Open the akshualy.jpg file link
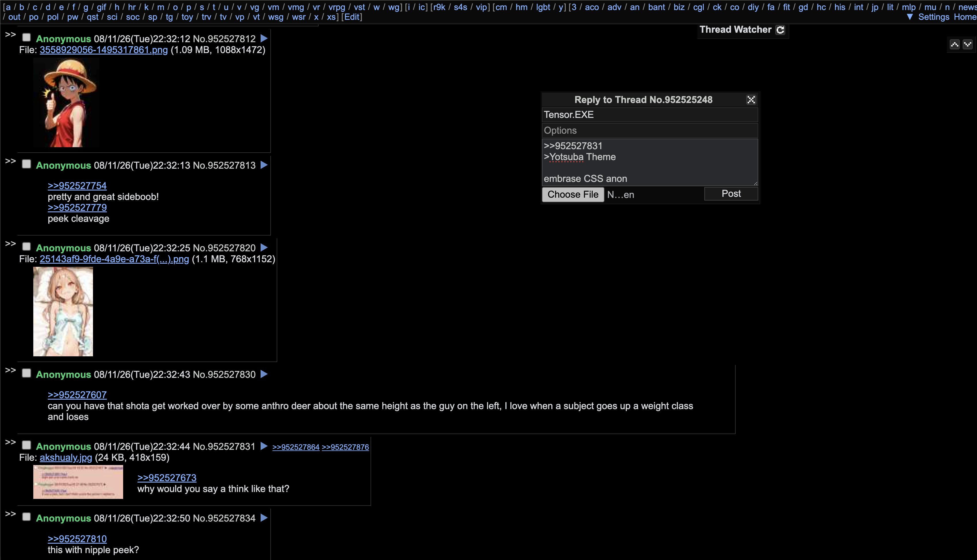 pyautogui.click(x=66, y=458)
